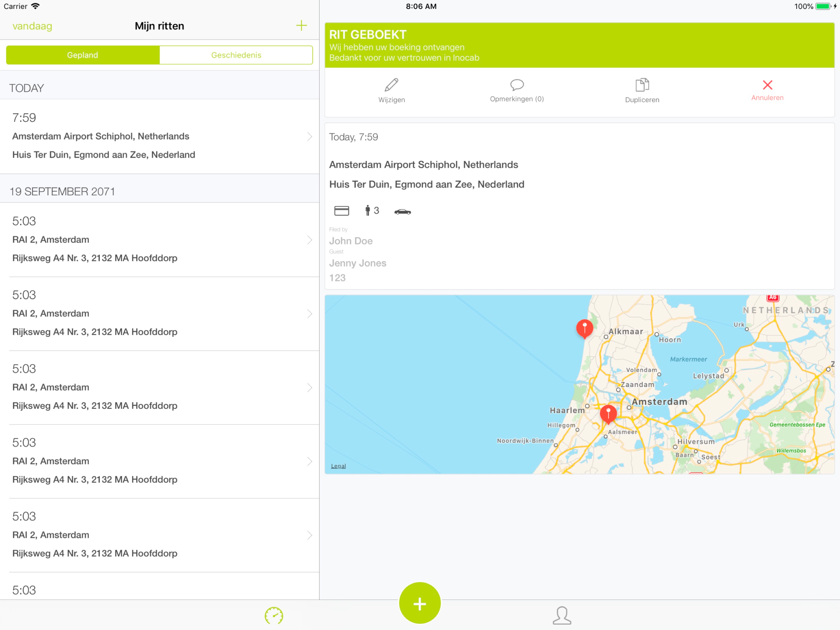840x630 pixels.
Task: Tap the green round plus button
Action: pos(420,603)
